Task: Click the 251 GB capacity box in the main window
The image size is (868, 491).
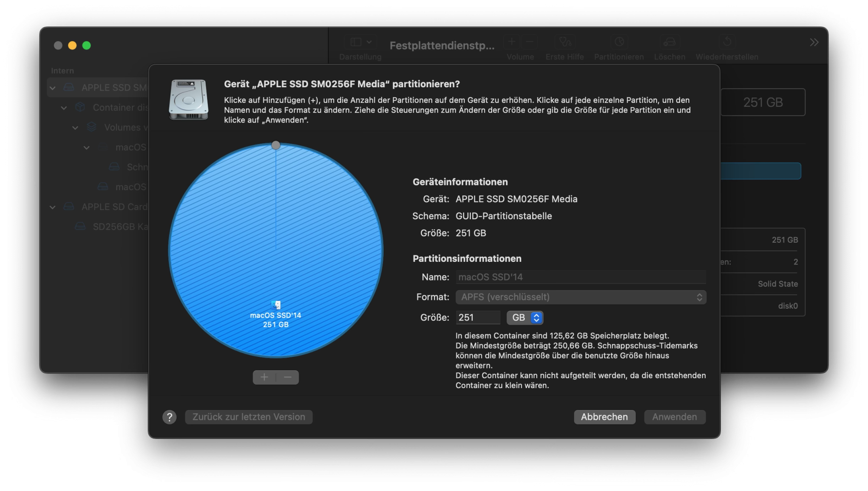Action: click(763, 102)
